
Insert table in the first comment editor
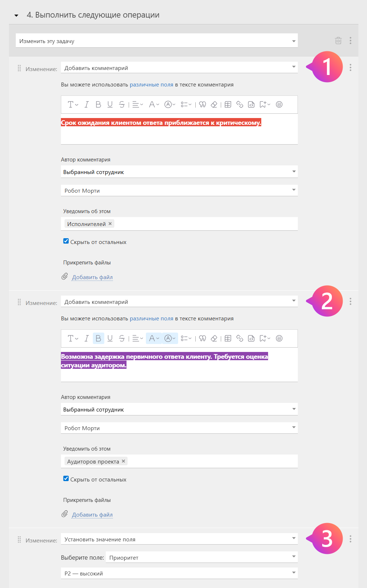click(228, 104)
